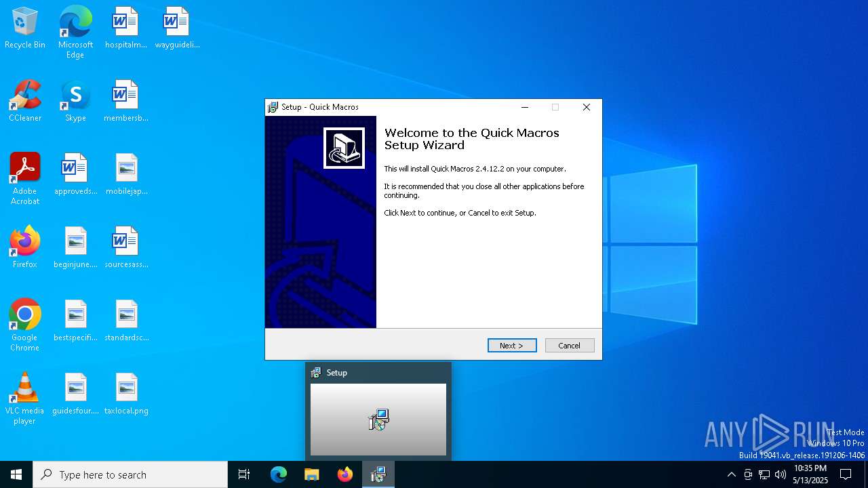This screenshot has height=488, width=868.
Task: Open the Windows Start menu
Action: click(x=16, y=474)
